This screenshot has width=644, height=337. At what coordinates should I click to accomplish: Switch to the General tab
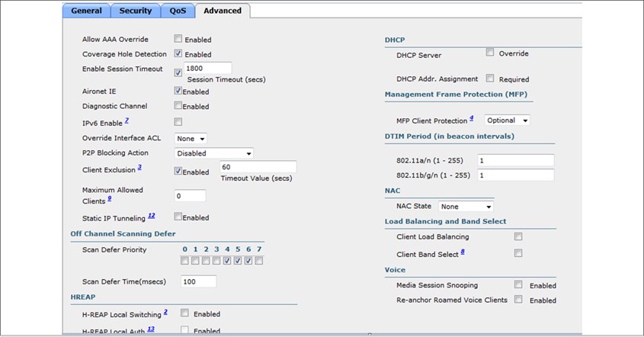[86, 11]
